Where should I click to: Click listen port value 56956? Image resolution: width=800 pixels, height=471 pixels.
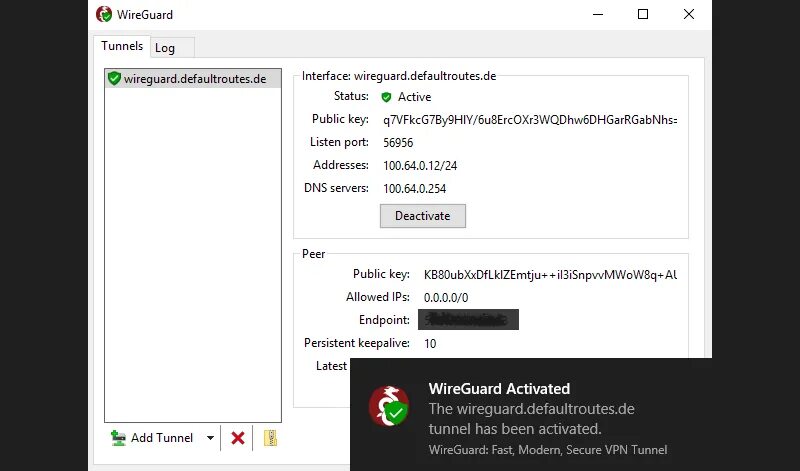[398, 143]
